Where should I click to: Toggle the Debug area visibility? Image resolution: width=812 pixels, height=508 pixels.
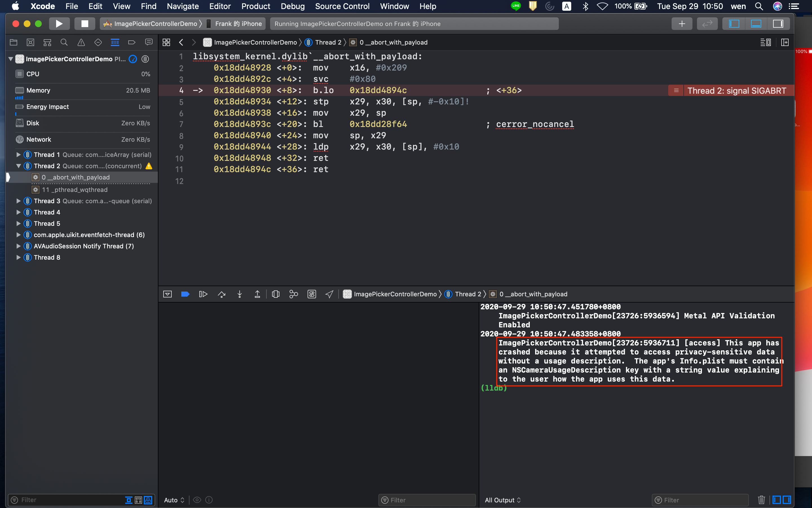pyautogui.click(x=756, y=24)
